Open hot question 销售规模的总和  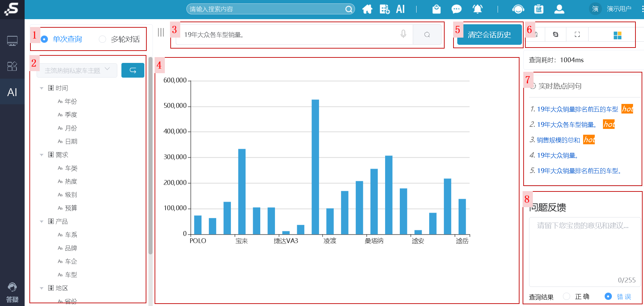tap(558, 140)
